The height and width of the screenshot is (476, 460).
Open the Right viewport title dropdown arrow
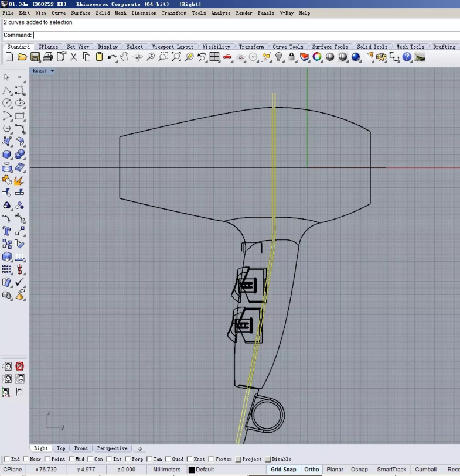coord(52,71)
